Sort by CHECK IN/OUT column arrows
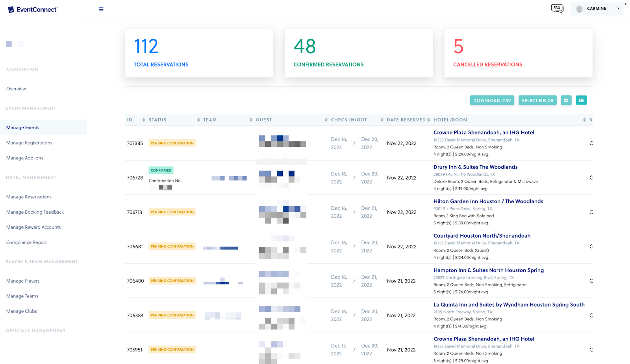 [x=382, y=120]
